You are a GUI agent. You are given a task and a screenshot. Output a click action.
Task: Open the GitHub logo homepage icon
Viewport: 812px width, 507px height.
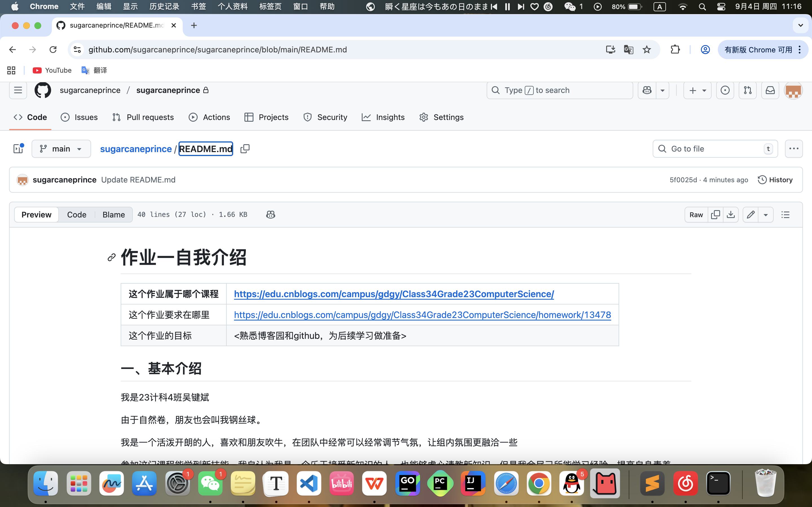(x=43, y=90)
